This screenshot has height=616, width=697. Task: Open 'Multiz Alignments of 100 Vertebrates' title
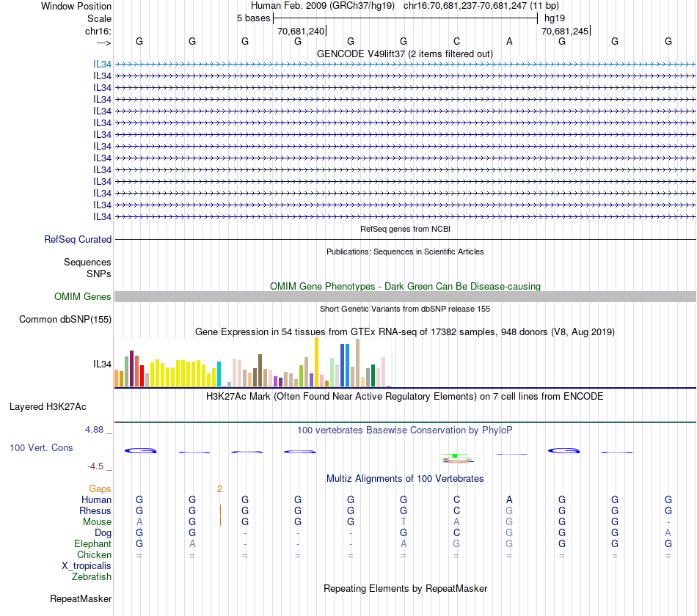click(x=405, y=478)
